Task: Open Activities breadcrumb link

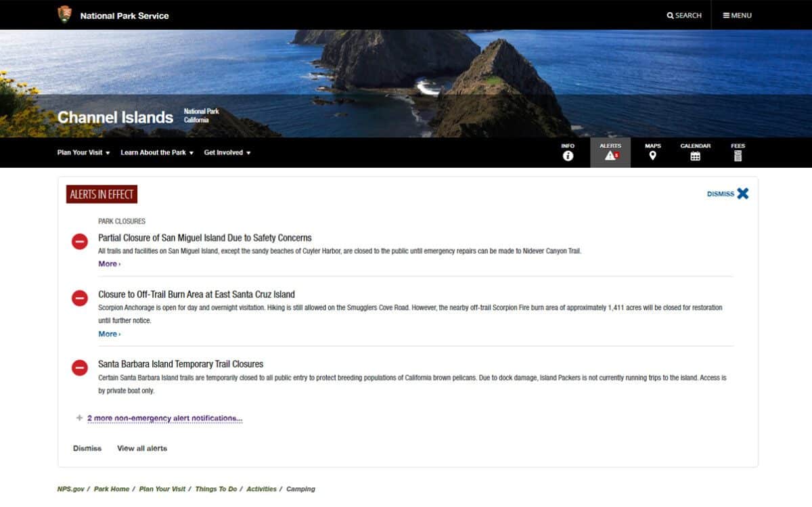Action: [262, 489]
